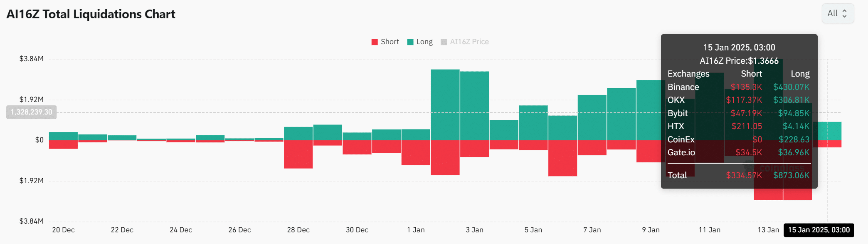
Task: Click the AI16Z Total Liquidations Chart title
Action: (91, 14)
